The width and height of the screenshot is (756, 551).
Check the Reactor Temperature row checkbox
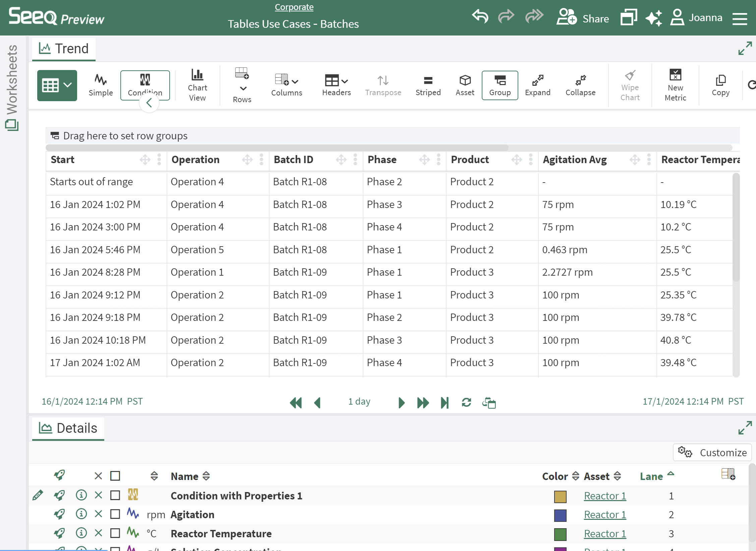click(115, 533)
